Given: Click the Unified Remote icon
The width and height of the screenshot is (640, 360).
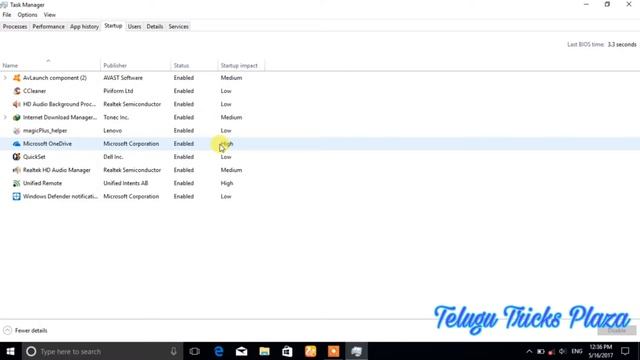Looking at the screenshot, I should point(16,183).
